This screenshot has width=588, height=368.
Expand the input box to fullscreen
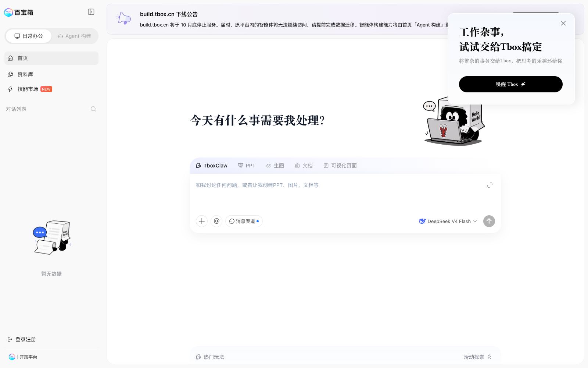[490, 185]
